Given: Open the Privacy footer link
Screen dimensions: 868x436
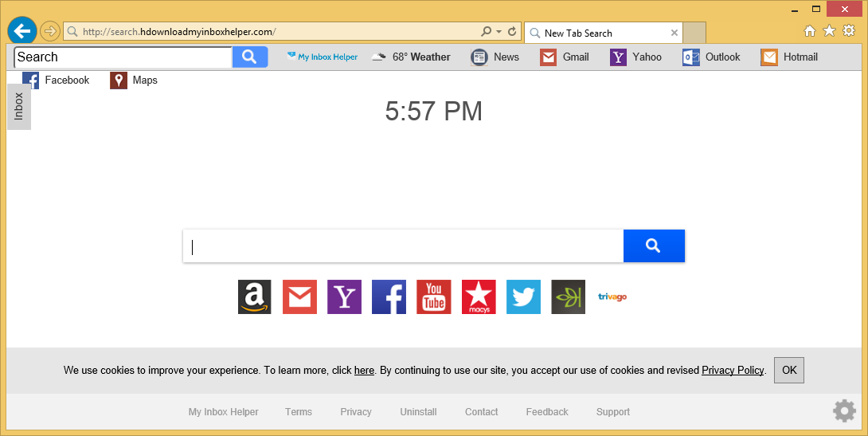Looking at the screenshot, I should point(356,411).
